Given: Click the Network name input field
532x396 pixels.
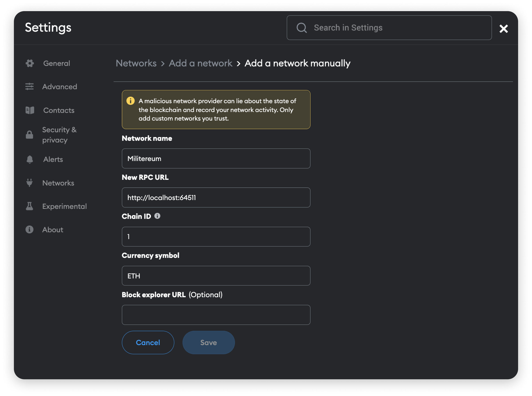Looking at the screenshot, I should 216,158.
